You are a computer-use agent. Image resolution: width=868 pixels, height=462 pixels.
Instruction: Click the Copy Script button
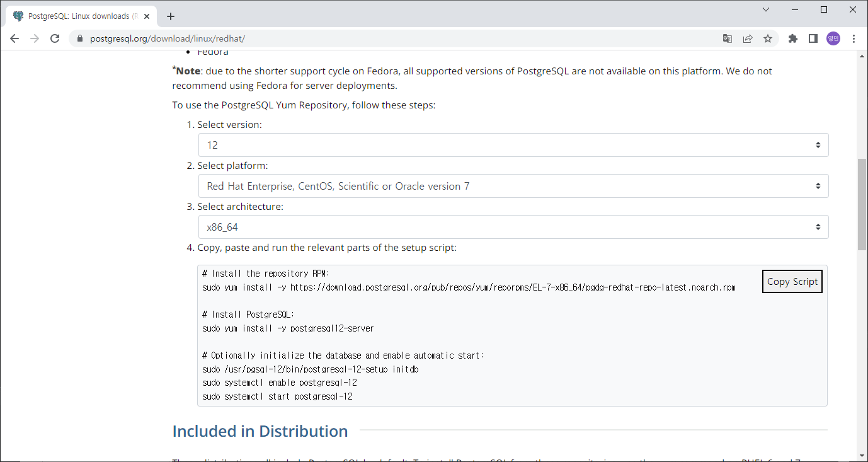pos(792,282)
